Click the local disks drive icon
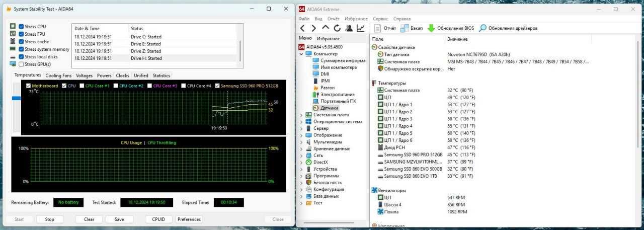Viewport: 644px width, 230px height. (x=13, y=57)
